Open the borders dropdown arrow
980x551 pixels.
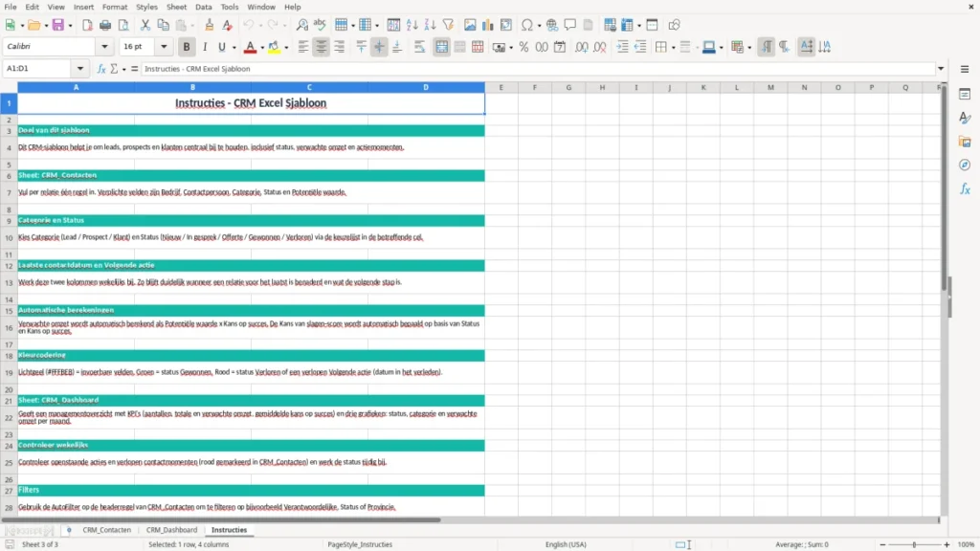click(x=673, y=48)
